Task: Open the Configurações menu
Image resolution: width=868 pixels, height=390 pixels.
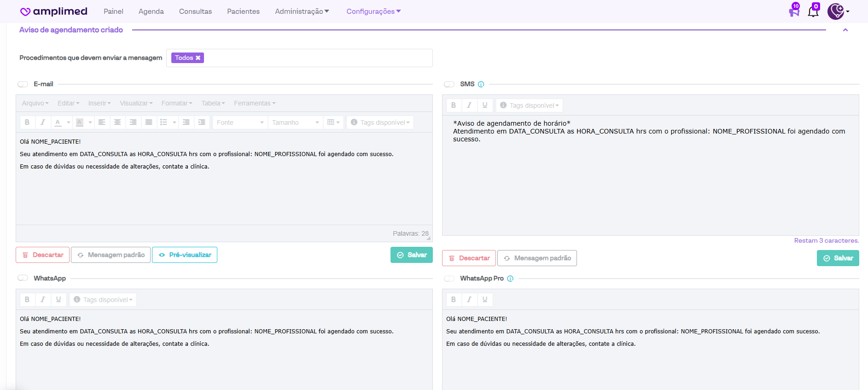Action: click(x=373, y=12)
